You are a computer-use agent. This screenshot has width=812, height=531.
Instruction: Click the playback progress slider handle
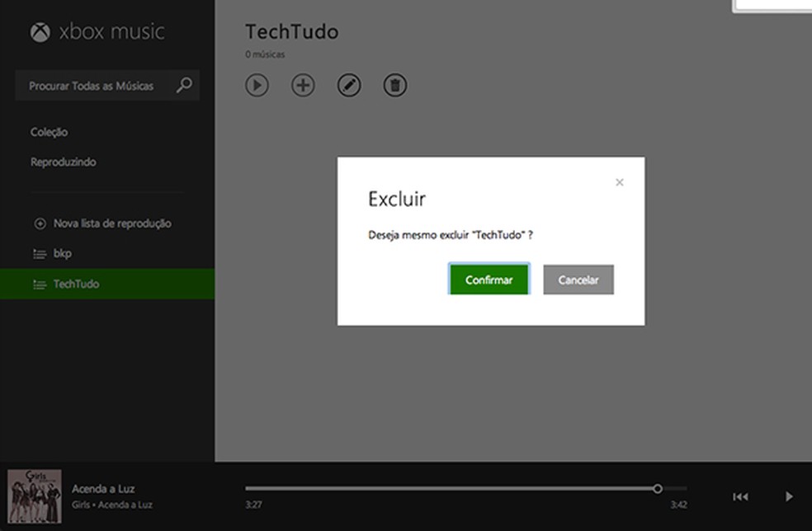pyautogui.click(x=658, y=489)
